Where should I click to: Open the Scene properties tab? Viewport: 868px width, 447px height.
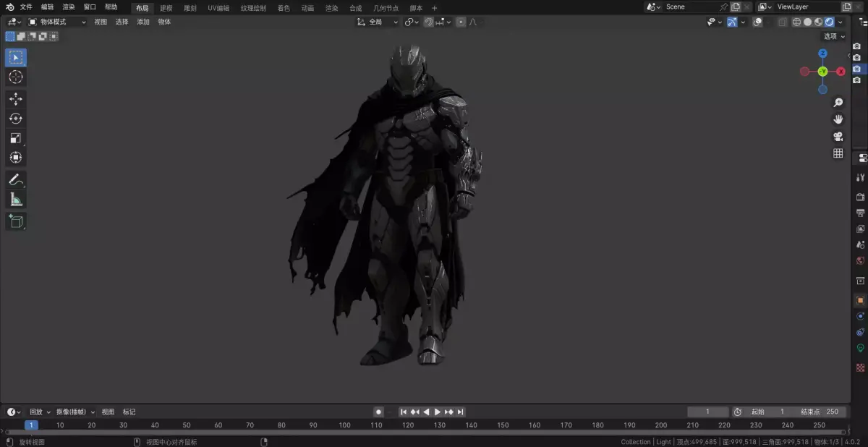point(861,245)
